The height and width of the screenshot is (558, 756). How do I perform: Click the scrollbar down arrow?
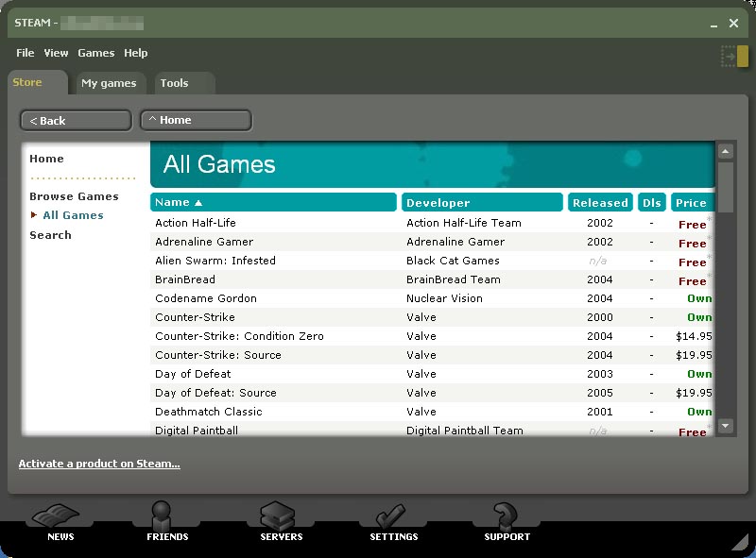point(726,426)
